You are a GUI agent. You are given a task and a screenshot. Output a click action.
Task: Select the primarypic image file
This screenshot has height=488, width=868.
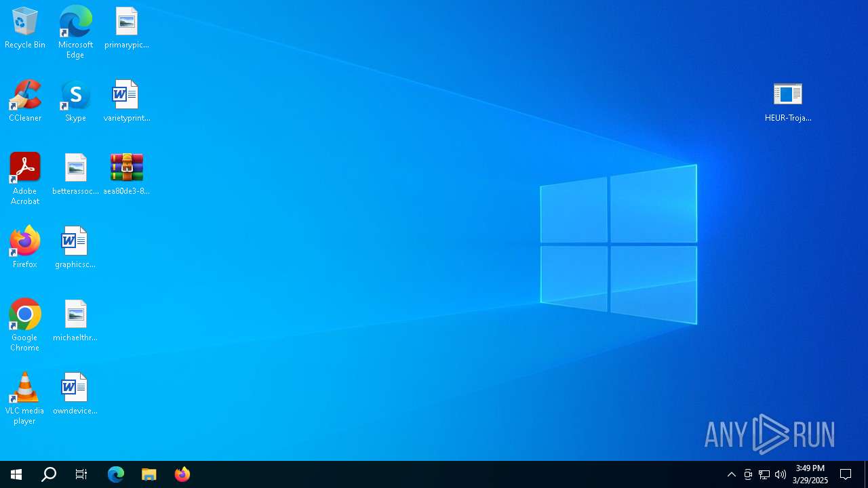click(x=127, y=28)
